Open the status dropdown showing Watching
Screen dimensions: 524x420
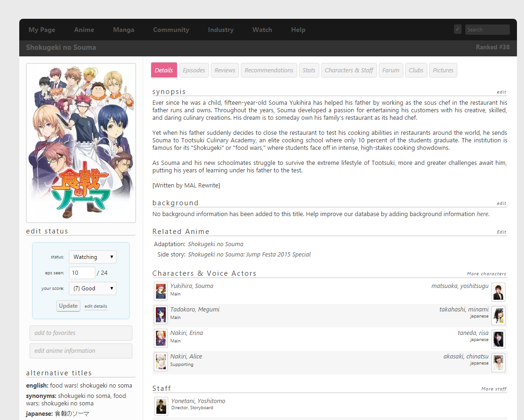92,257
